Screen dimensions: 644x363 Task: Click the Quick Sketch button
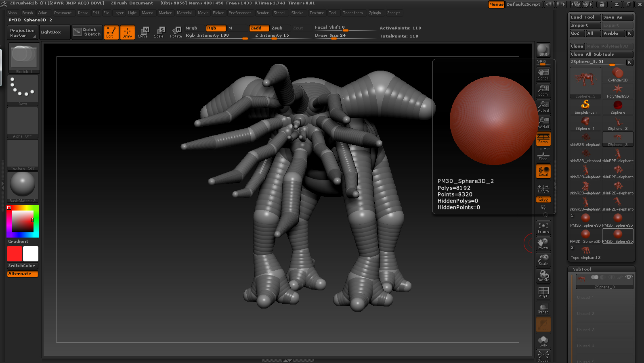click(x=88, y=32)
